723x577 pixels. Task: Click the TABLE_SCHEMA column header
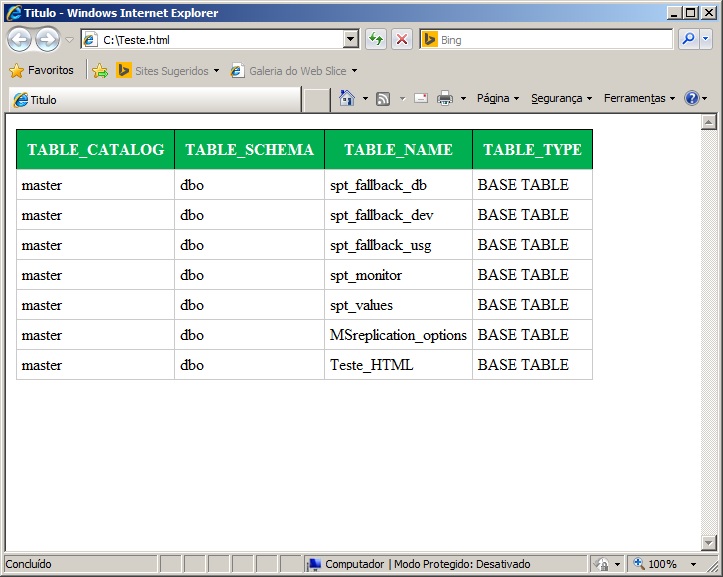click(249, 149)
